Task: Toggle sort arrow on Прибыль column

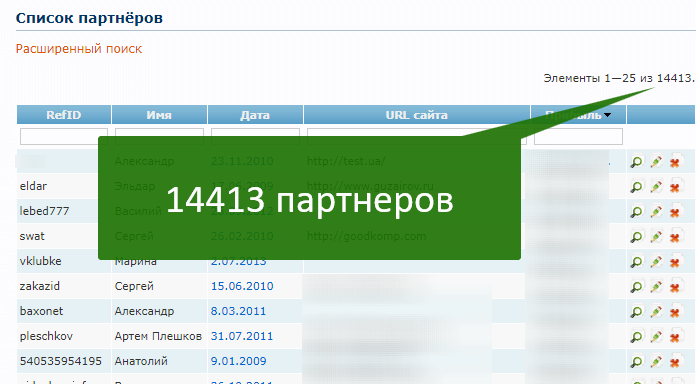Action: click(x=607, y=115)
